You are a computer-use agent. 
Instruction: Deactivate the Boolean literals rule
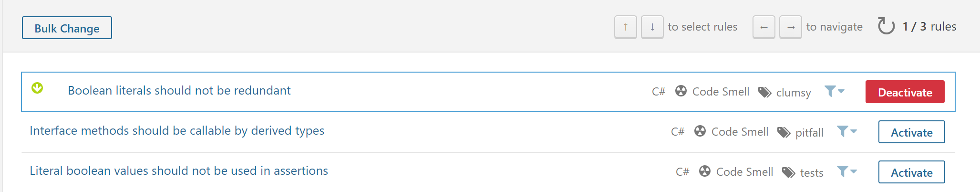coord(905,92)
